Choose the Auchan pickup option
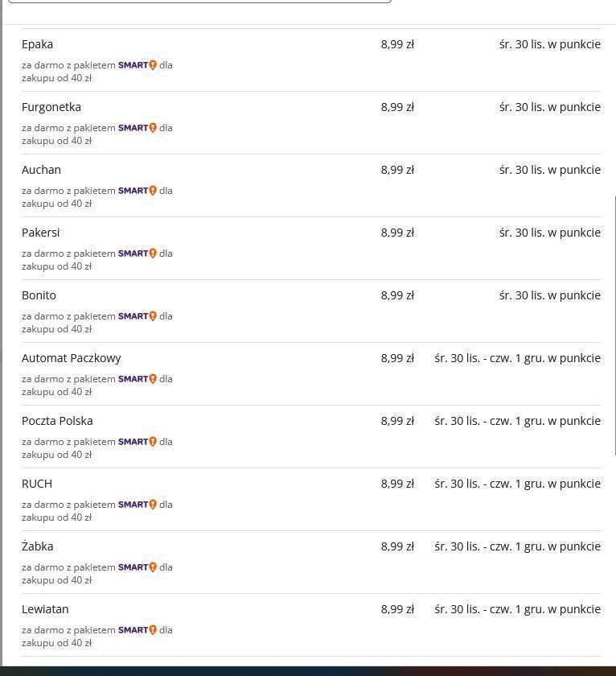The height and width of the screenshot is (676, 616). tap(311, 185)
